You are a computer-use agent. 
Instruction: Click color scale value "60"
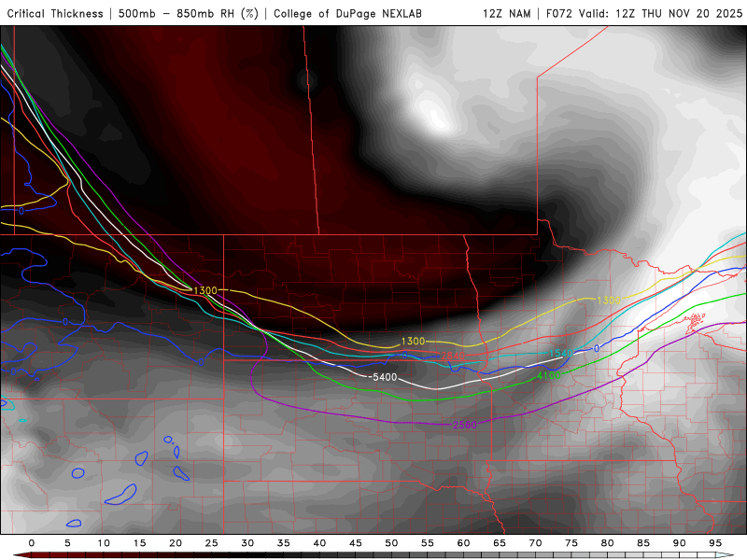[463, 543]
